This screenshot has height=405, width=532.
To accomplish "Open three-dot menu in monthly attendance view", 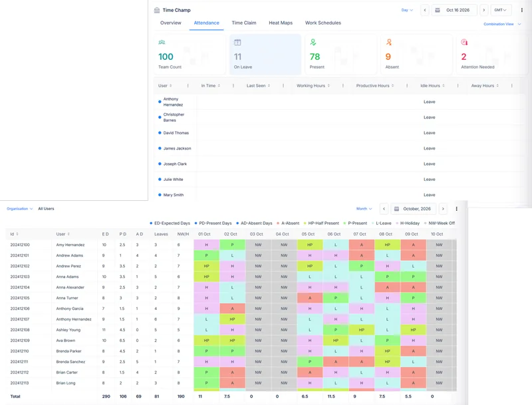I will tap(456, 209).
